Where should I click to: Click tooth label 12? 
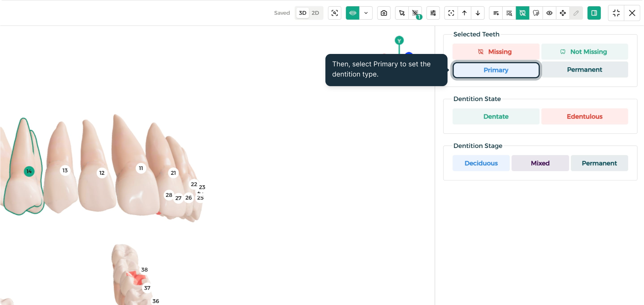[102, 173]
